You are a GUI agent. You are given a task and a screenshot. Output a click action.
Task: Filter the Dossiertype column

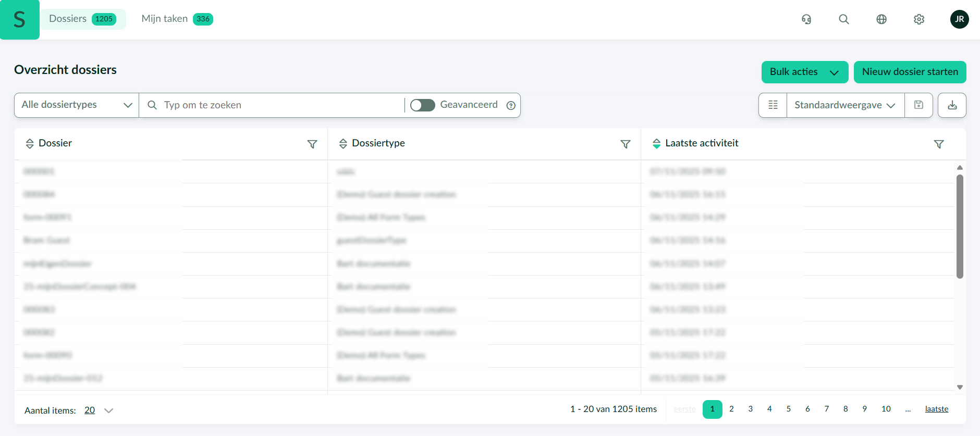pos(626,144)
